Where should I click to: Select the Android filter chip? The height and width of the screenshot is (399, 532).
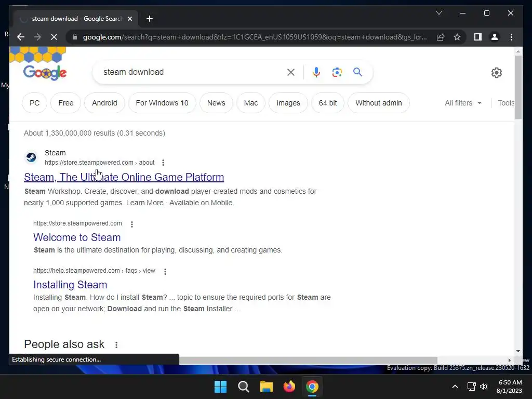[x=104, y=103]
